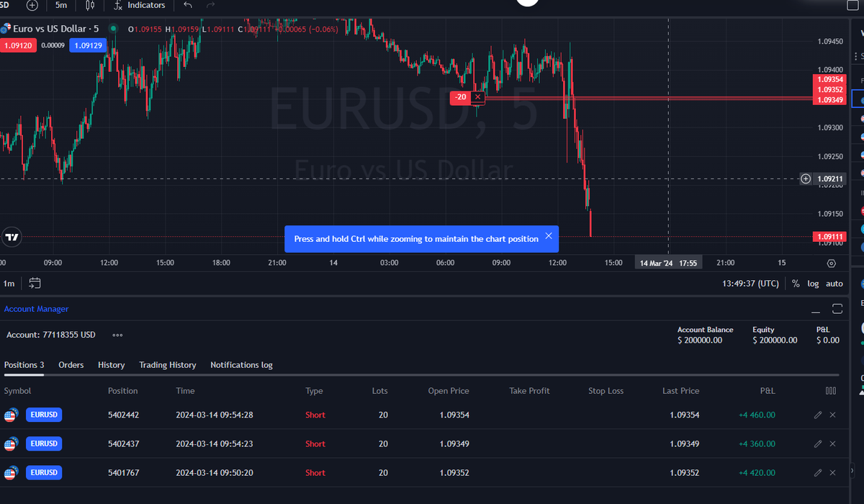This screenshot has width=864, height=504.
Task: Toggle auto scale mode
Action: pyautogui.click(x=834, y=284)
